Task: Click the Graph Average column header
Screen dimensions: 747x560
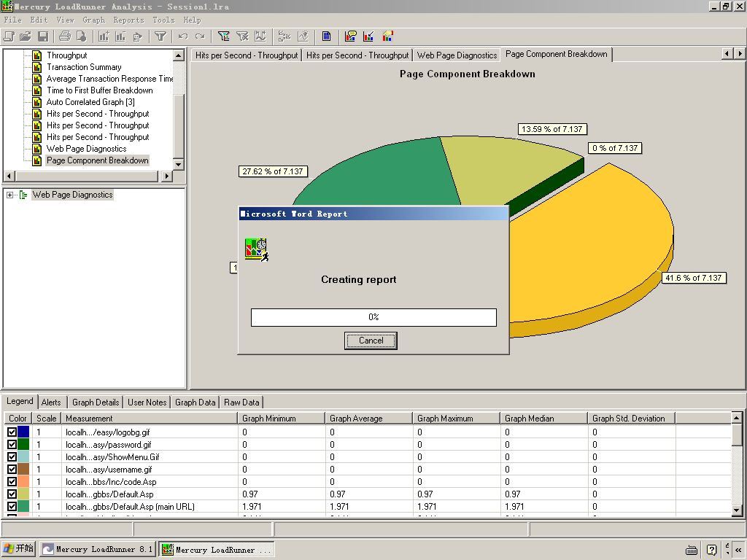Action: tap(368, 419)
